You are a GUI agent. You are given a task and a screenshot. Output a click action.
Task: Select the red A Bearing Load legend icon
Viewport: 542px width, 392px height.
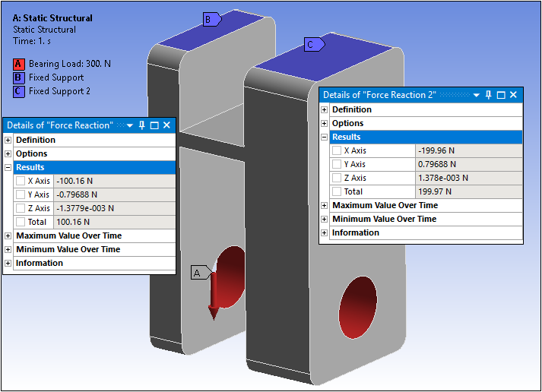pos(19,64)
